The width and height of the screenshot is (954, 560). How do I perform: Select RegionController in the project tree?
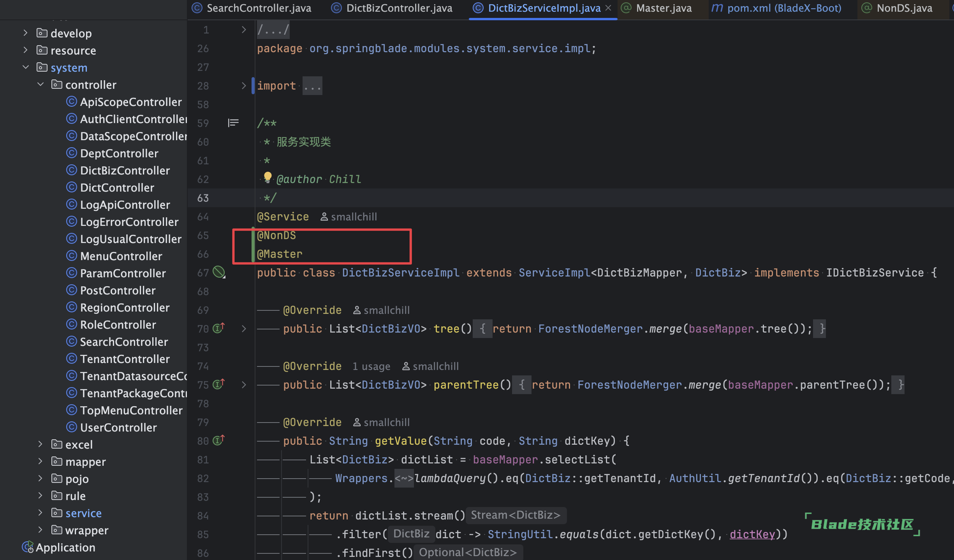(125, 307)
